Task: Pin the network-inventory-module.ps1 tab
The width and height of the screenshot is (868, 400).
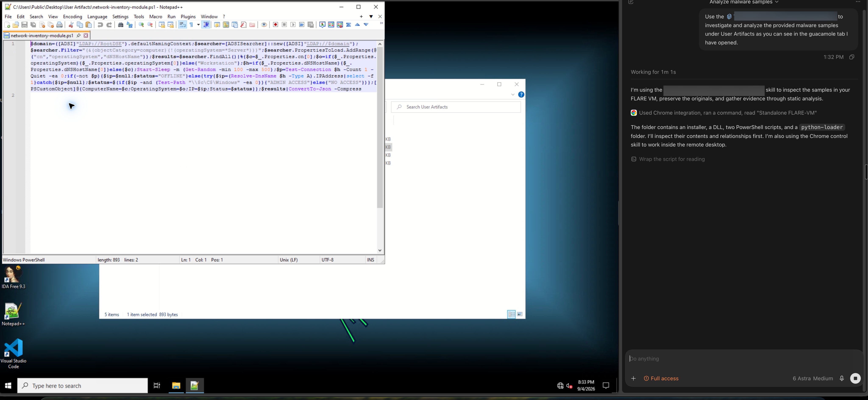Action: [x=78, y=35]
